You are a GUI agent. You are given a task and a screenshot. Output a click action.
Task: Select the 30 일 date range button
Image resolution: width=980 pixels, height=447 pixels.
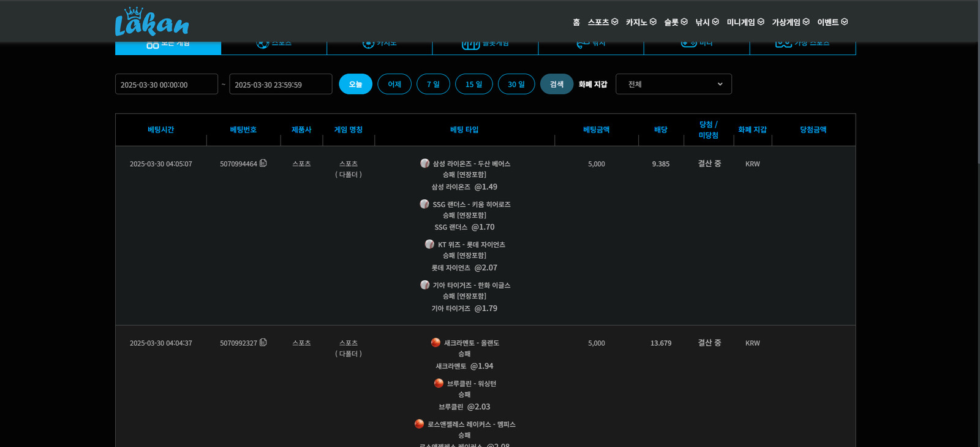point(516,84)
